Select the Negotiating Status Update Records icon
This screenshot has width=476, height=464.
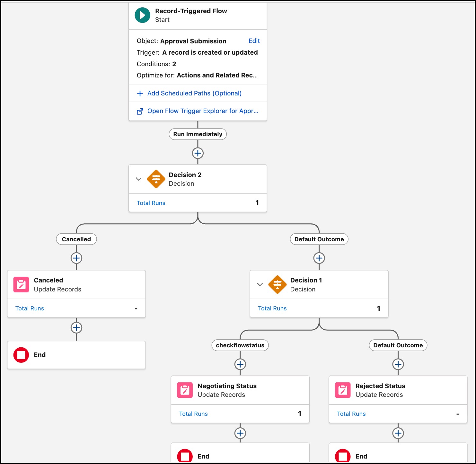pos(185,390)
